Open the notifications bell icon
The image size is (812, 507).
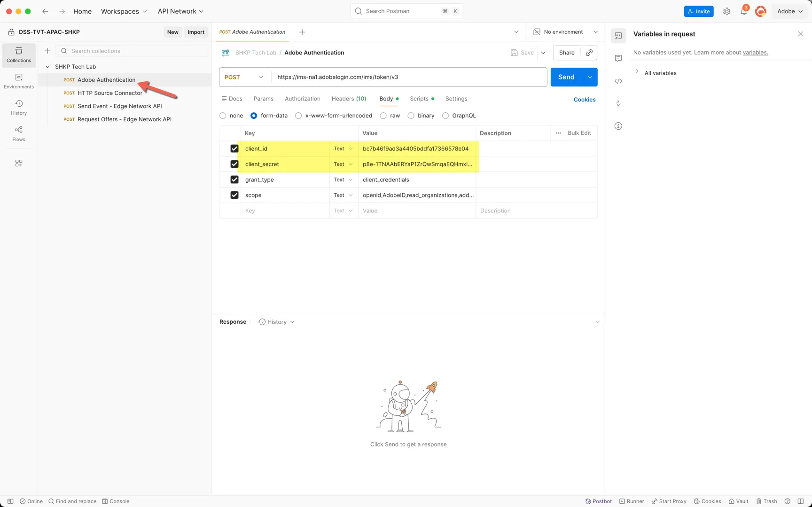click(743, 11)
